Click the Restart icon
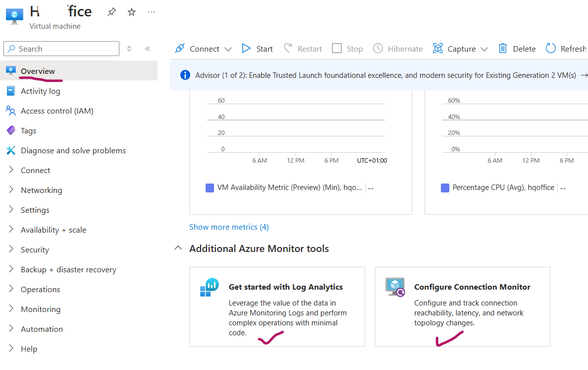 pos(288,48)
